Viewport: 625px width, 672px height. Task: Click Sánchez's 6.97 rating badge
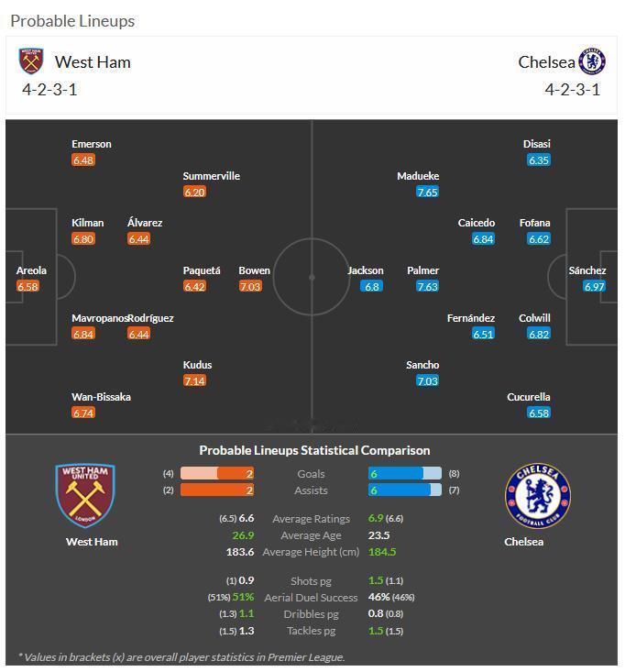tap(595, 286)
